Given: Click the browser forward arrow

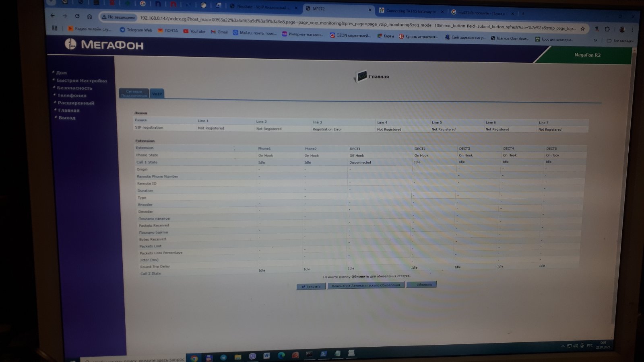Looking at the screenshot, I should tap(65, 16).
